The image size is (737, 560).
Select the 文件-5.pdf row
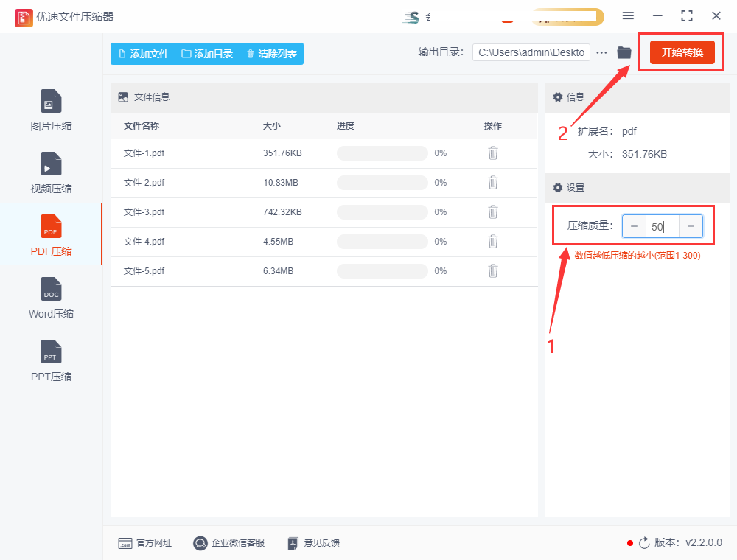pyautogui.click(x=324, y=271)
